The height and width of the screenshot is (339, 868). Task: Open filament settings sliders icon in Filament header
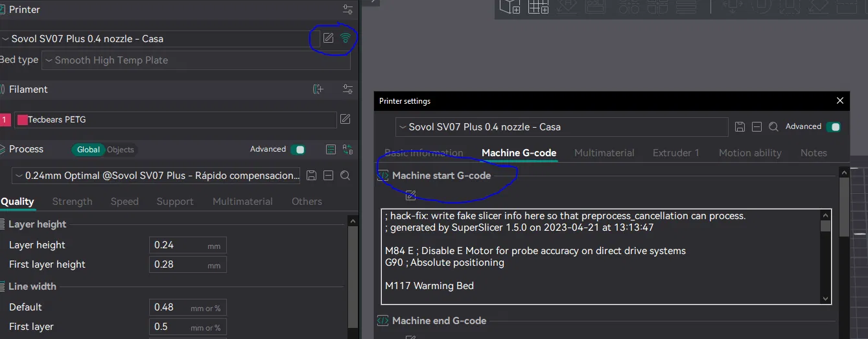[x=348, y=89]
